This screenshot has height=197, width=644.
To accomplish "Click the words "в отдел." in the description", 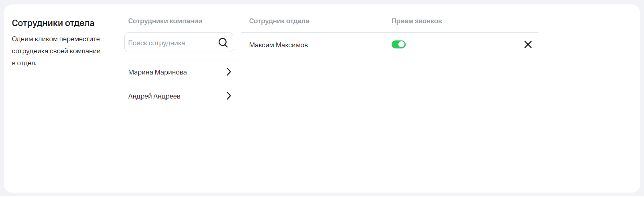I will (x=24, y=63).
